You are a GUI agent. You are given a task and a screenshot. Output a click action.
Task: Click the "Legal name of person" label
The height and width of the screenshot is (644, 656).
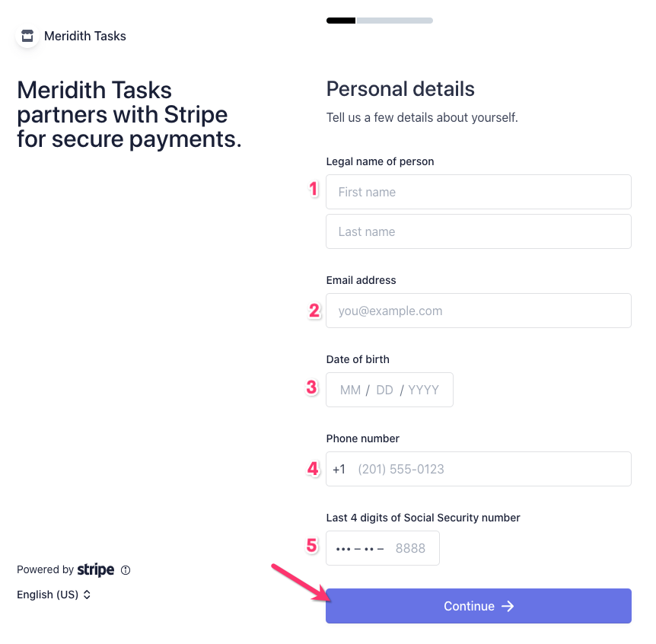(x=380, y=161)
